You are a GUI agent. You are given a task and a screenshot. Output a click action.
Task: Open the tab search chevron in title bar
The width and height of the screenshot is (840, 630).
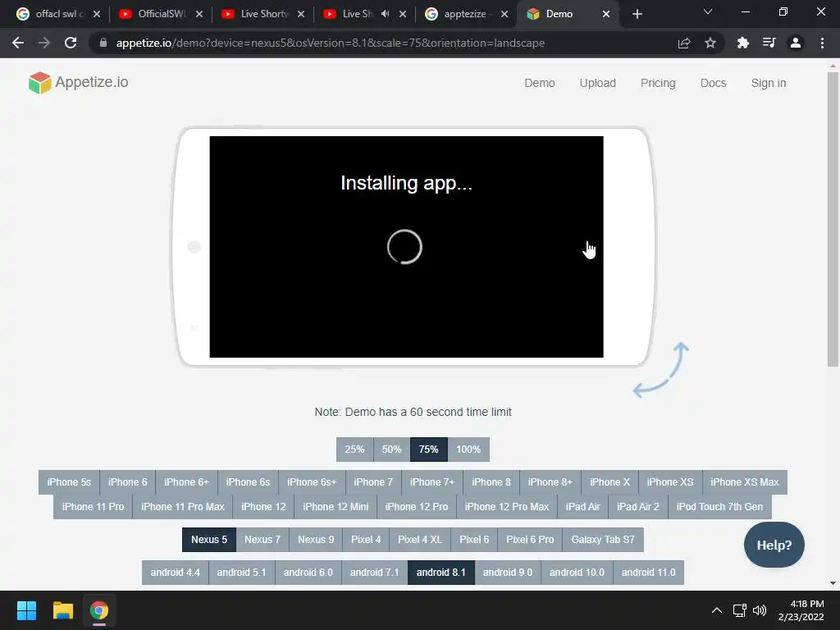tap(708, 11)
